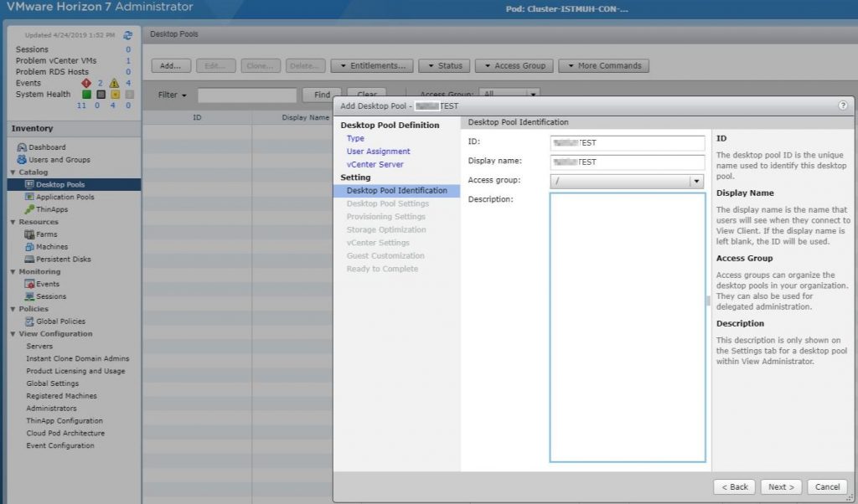This screenshot has width=858, height=504.
Task: Select the Desktop Pool Identification step
Action: click(396, 191)
